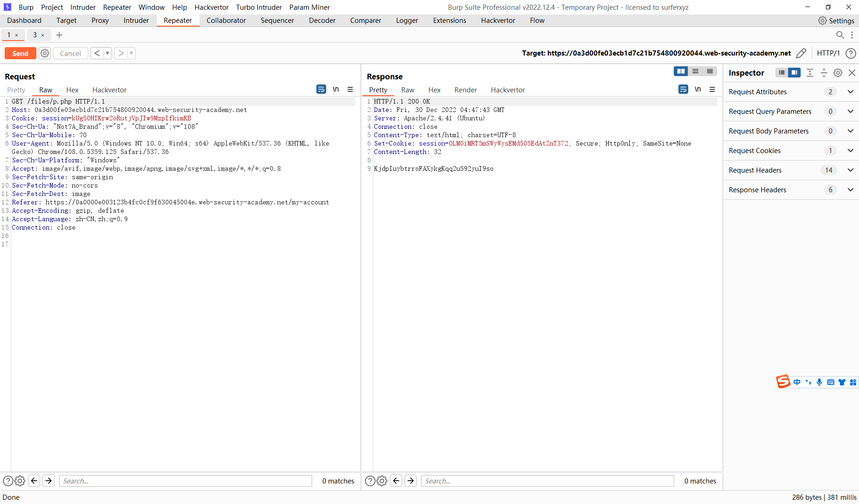The width and height of the screenshot is (859, 504).
Task: Jump to next Response search match
Action: point(411,481)
